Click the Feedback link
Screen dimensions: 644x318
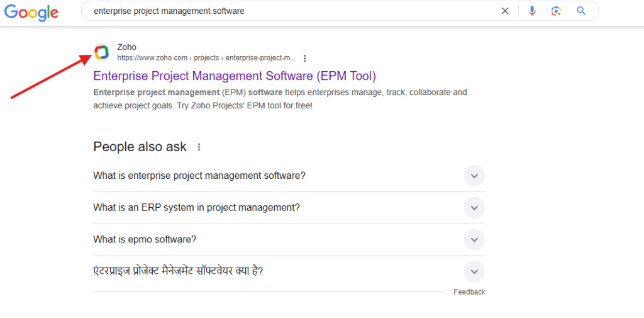coord(469,292)
